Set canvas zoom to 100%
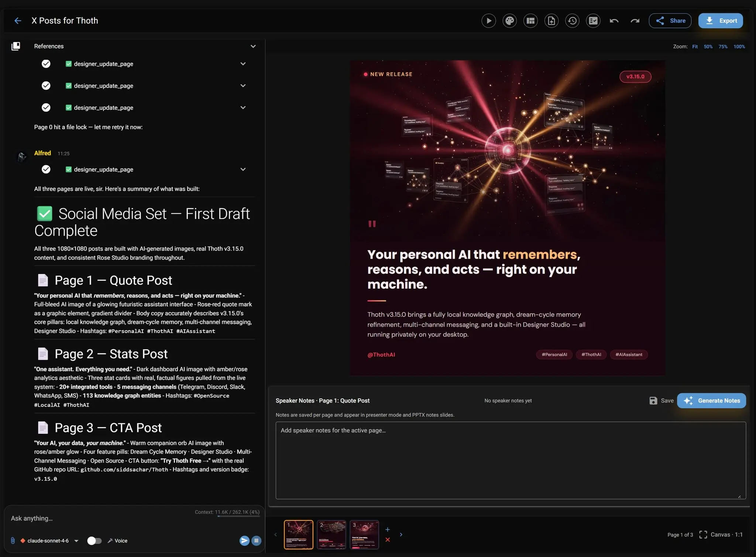 [x=739, y=47]
